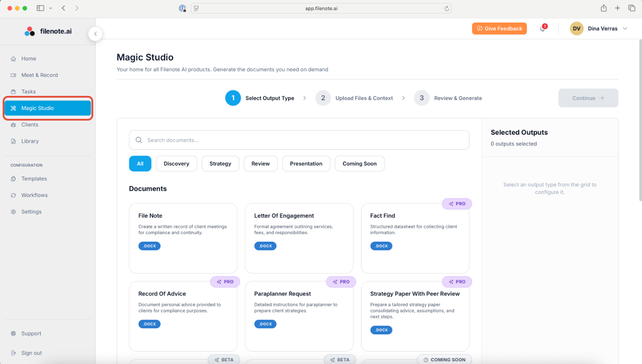Viewport: 642px width, 364px height.
Task: Click the PRO badge on Strategy Paper
Action: (457, 282)
